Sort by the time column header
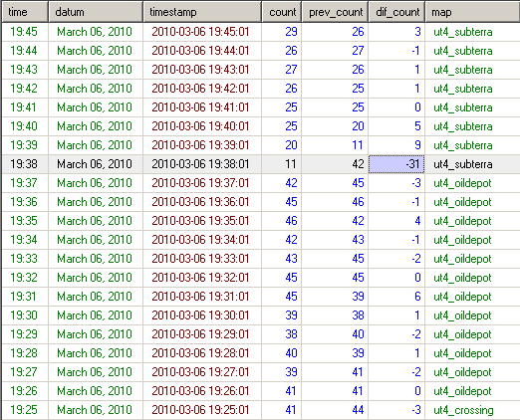The width and height of the screenshot is (520, 420). click(25, 12)
